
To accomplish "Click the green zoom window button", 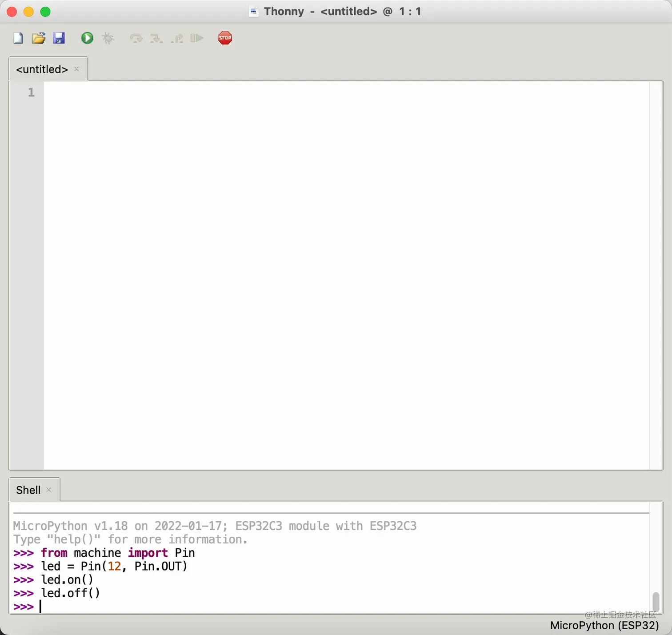I will tap(45, 12).
